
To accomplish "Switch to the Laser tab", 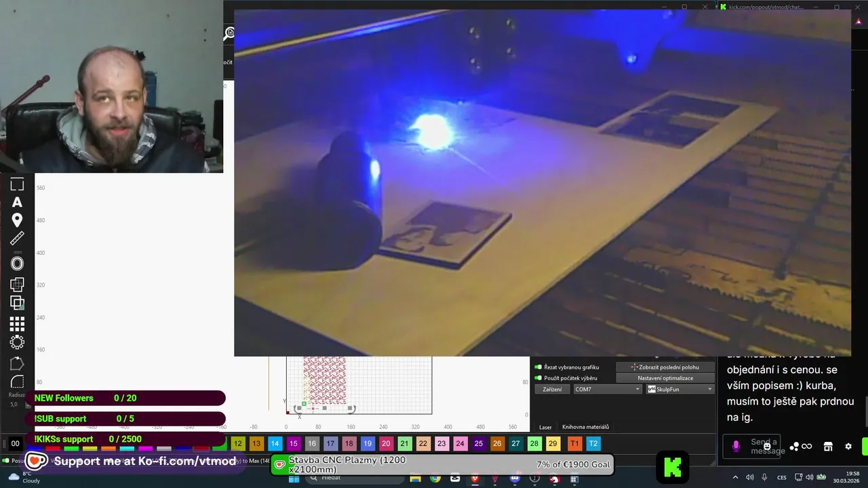I will pos(545,427).
